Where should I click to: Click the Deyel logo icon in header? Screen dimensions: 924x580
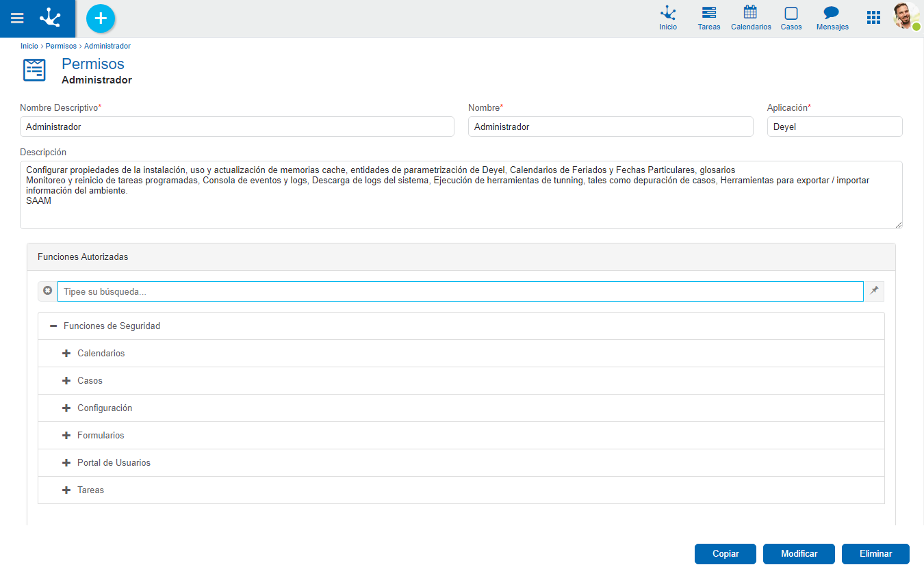51,18
